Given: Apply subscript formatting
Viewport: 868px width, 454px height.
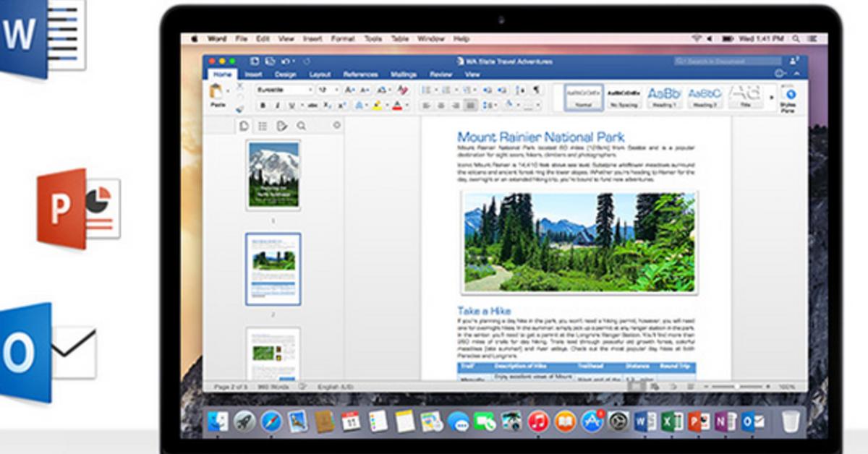Looking at the screenshot, I should click(327, 106).
